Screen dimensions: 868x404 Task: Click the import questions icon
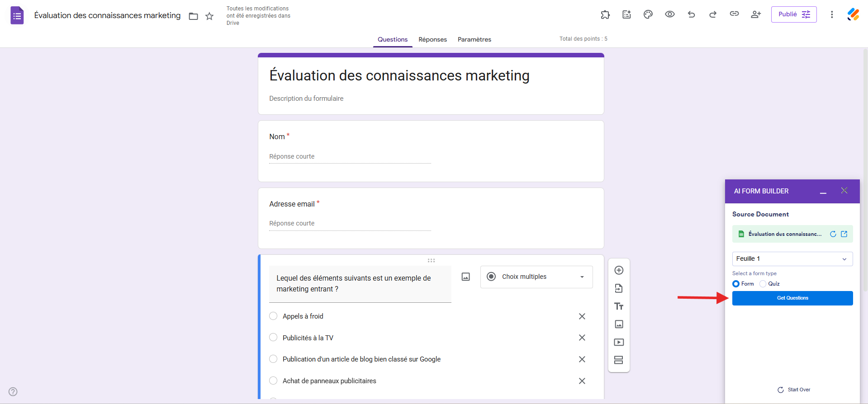pyautogui.click(x=619, y=288)
